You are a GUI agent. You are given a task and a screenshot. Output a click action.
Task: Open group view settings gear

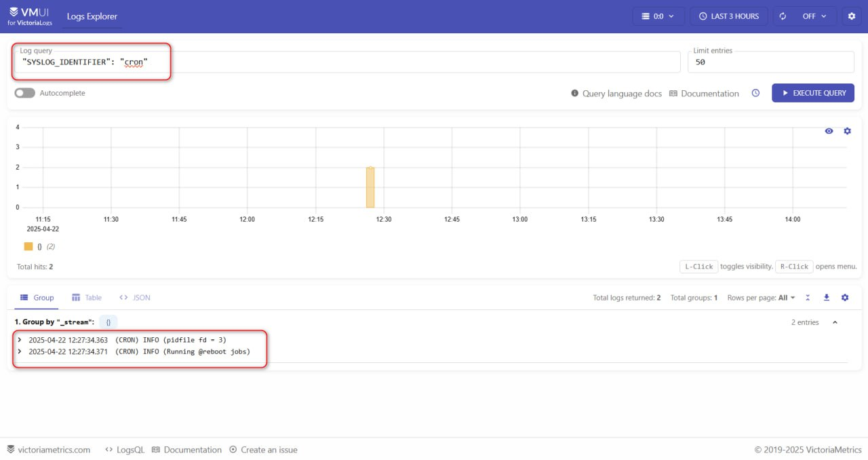[845, 297]
